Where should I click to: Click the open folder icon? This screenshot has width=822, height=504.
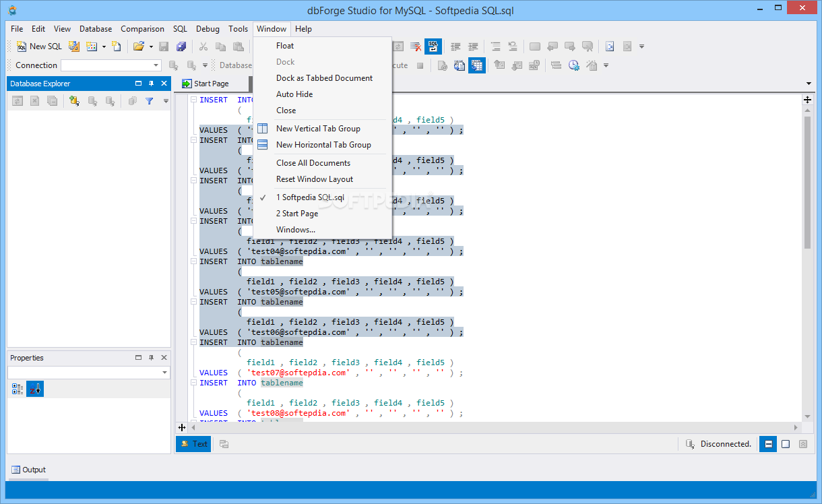click(139, 46)
